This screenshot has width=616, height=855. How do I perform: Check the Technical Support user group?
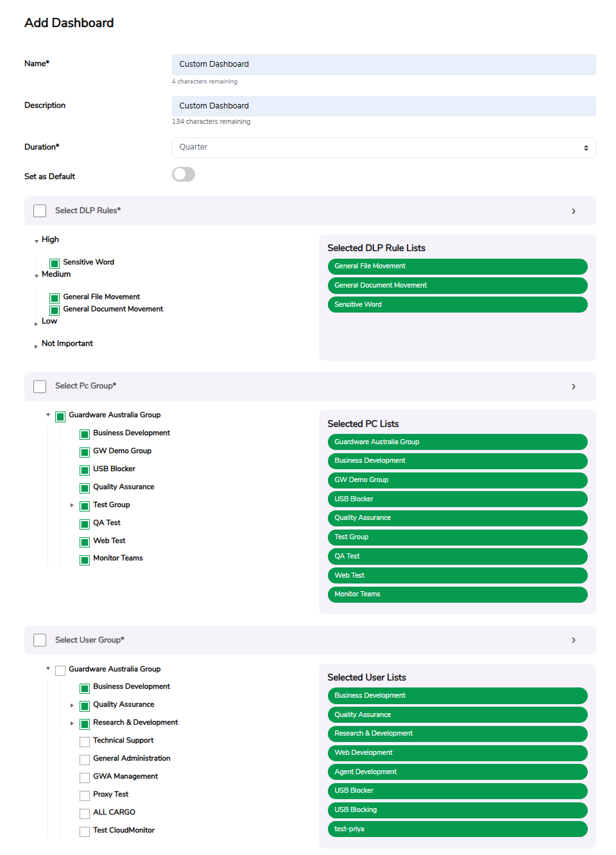pyautogui.click(x=84, y=741)
